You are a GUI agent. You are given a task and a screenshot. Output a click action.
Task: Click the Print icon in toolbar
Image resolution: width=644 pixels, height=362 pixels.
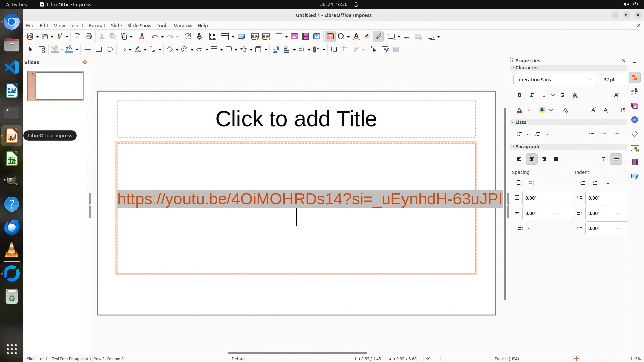pos(89,37)
